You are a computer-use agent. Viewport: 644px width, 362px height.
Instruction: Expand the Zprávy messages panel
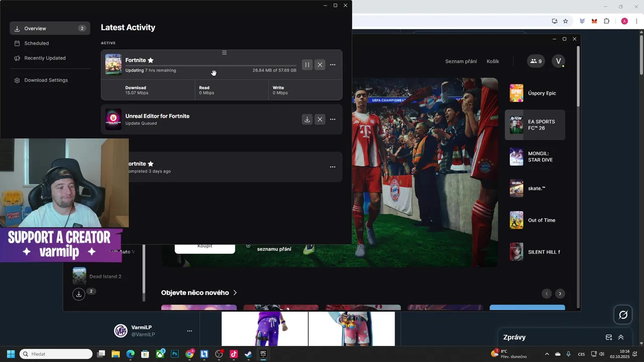(x=621, y=337)
